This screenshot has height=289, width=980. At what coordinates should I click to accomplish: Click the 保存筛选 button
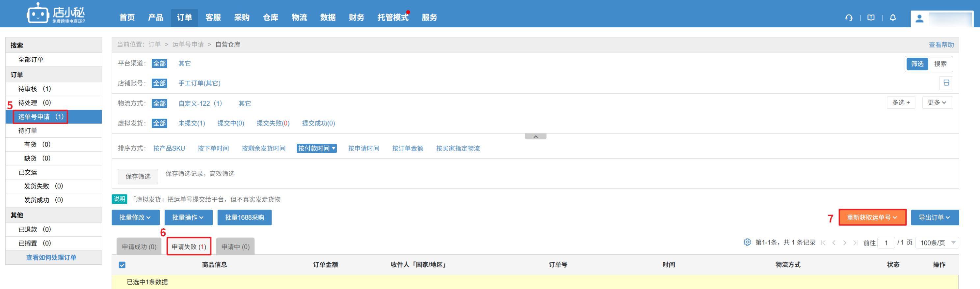(x=138, y=176)
